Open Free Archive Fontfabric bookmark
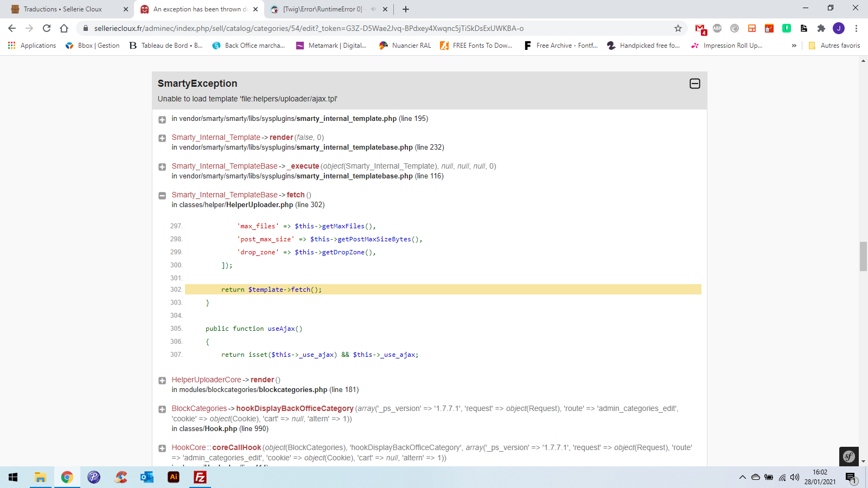 point(560,46)
